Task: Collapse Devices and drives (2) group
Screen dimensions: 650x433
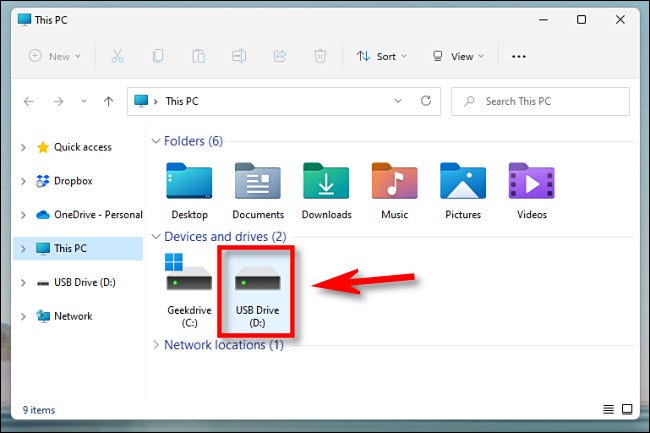Action: (155, 237)
